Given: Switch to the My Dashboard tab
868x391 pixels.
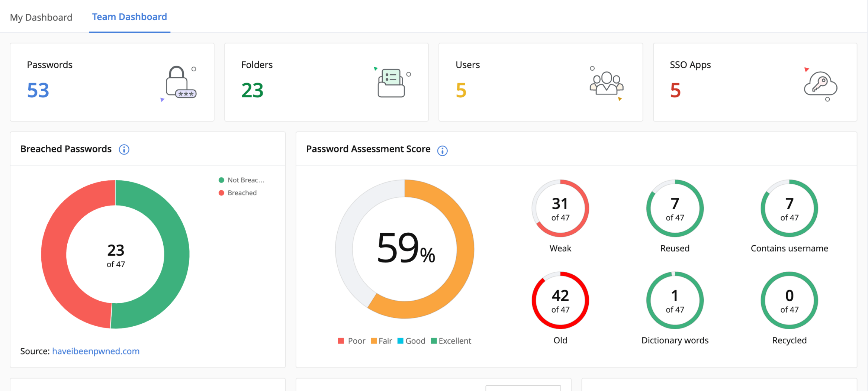Looking at the screenshot, I should tap(41, 17).
